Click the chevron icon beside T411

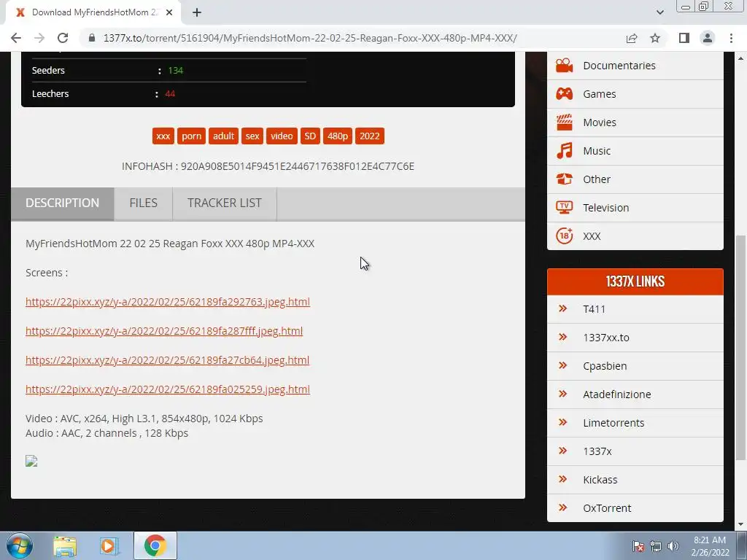tap(562, 308)
